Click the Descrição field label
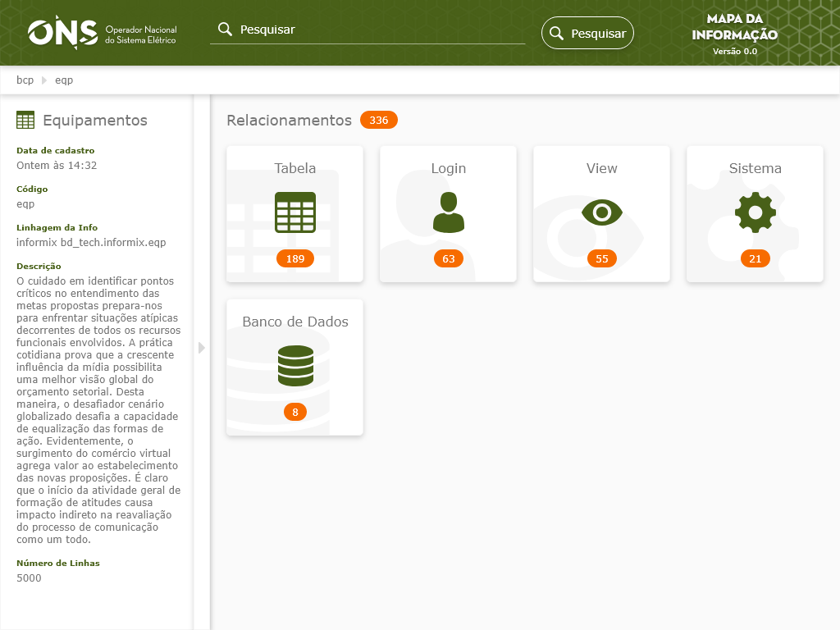The image size is (840, 630). tap(39, 267)
